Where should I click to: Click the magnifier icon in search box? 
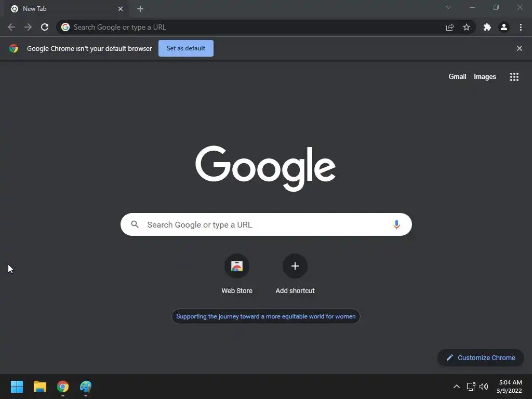(135, 224)
